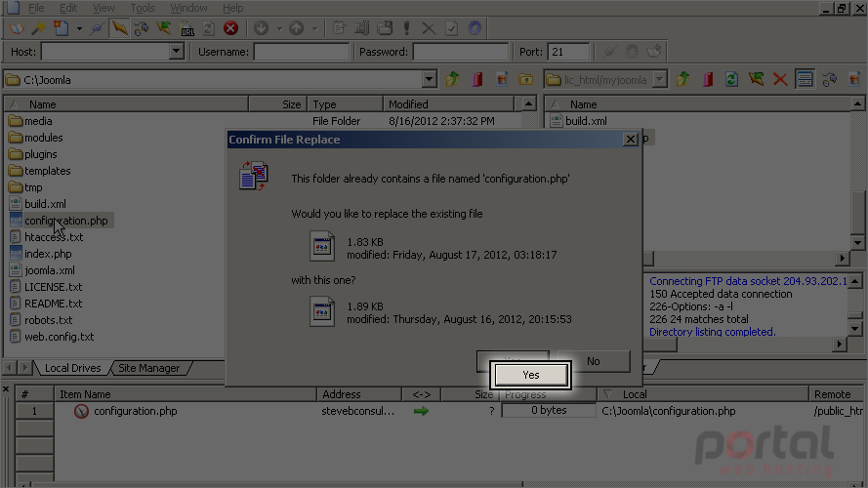Open the dropdown next to upload arrow
Viewport: 868px width, 488px height.
point(314,28)
